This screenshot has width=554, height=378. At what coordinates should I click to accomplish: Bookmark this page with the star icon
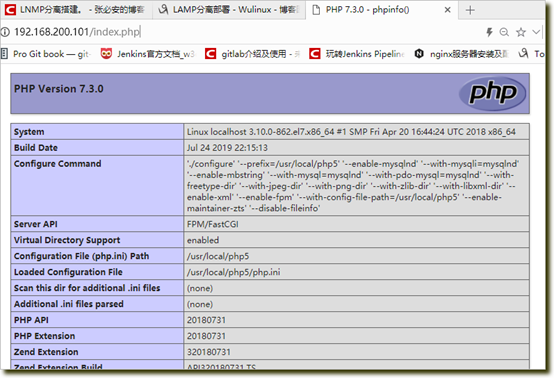[521, 32]
